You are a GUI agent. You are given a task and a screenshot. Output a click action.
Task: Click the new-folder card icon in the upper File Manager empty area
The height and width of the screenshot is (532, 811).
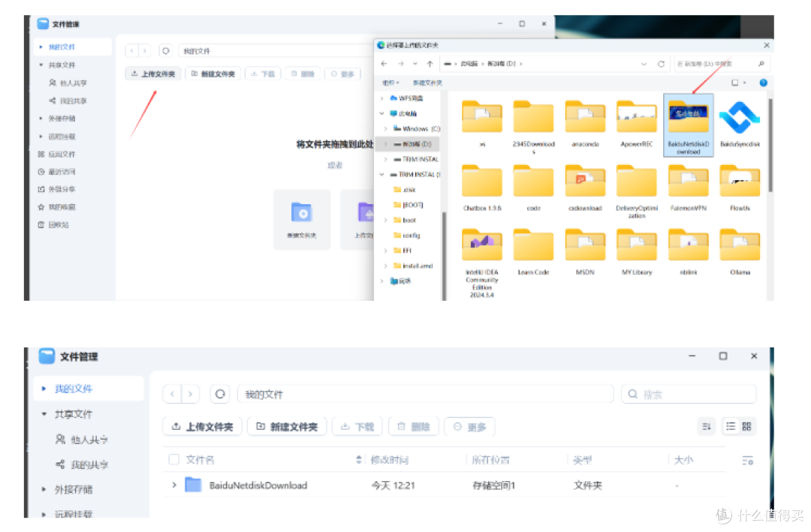(x=302, y=212)
